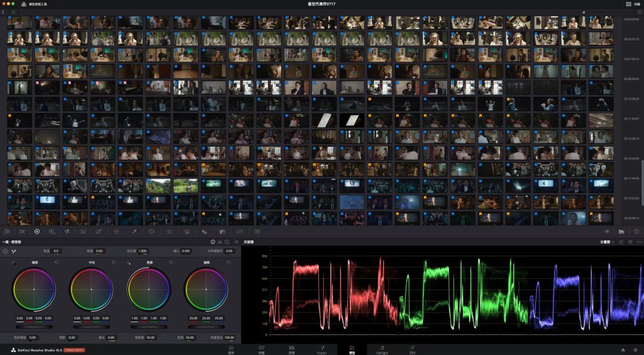Switch to the Fairlight page tab
The height and width of the screenshot is (355, 644).
(382, 349)
